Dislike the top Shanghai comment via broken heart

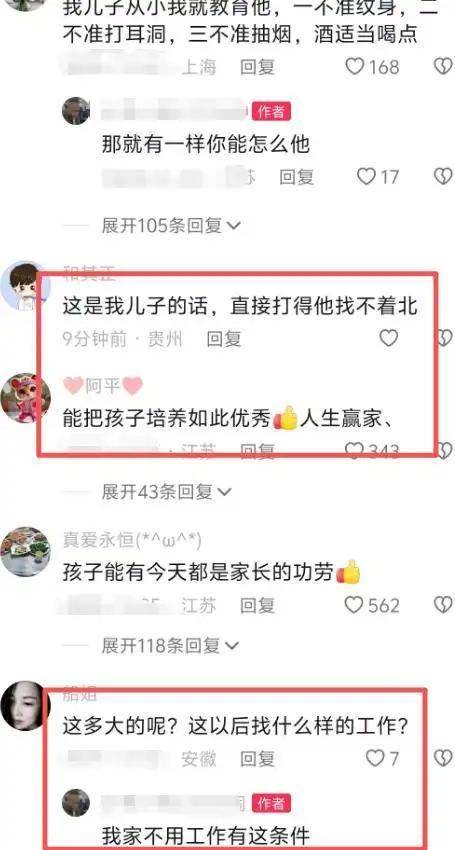click(x=445, y=67)
